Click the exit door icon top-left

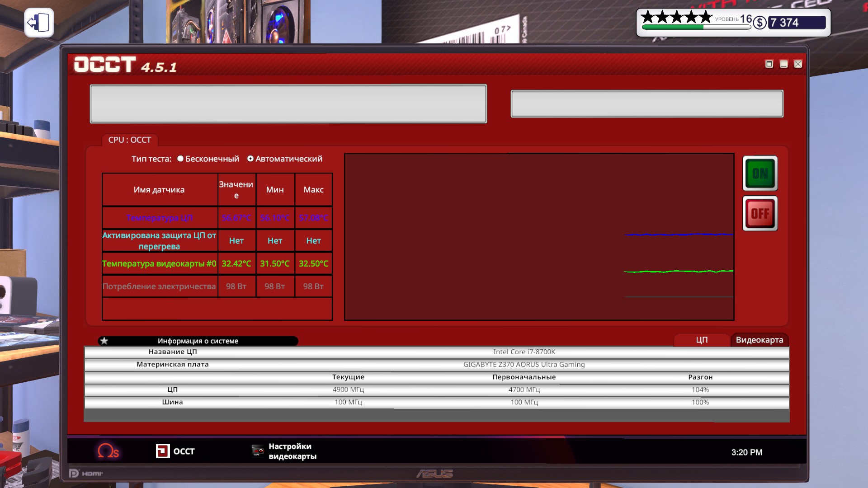39,23
